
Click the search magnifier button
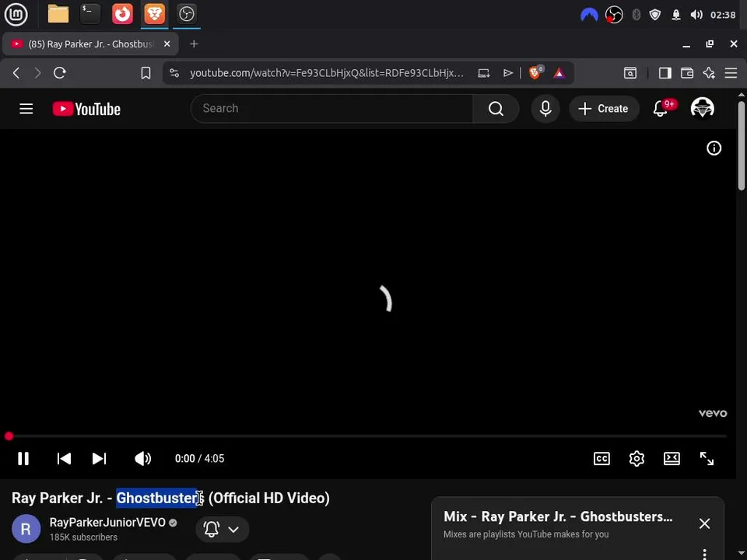pos(496,109)
